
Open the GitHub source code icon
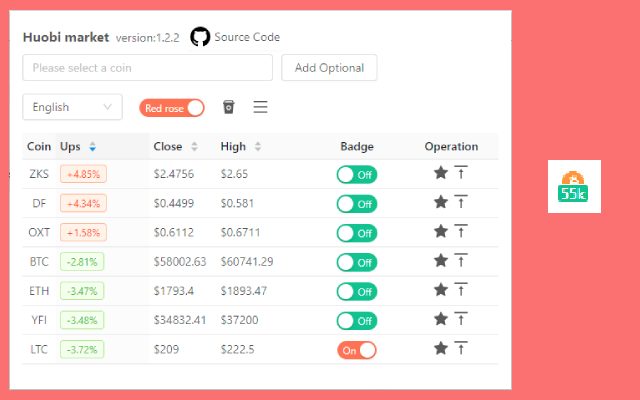tap(200, 37)
